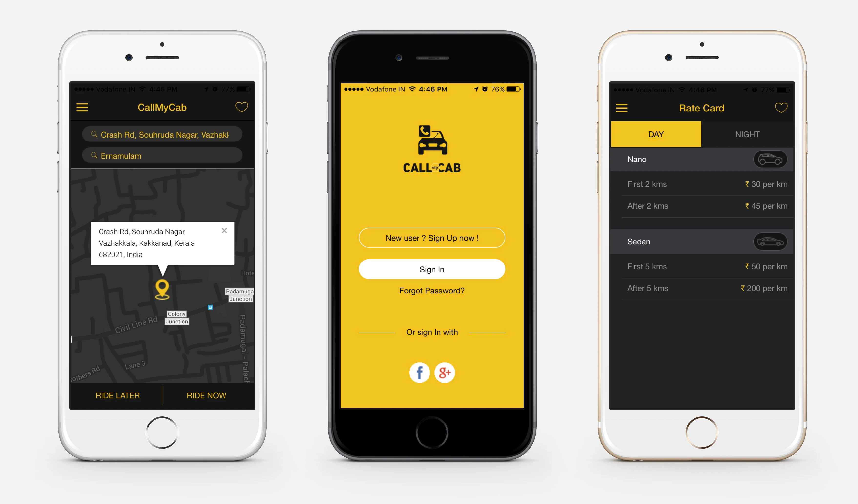This screenshot has width=858, height=504.
Task: Click New User Sign Up Now button
Action: (430, 238)
